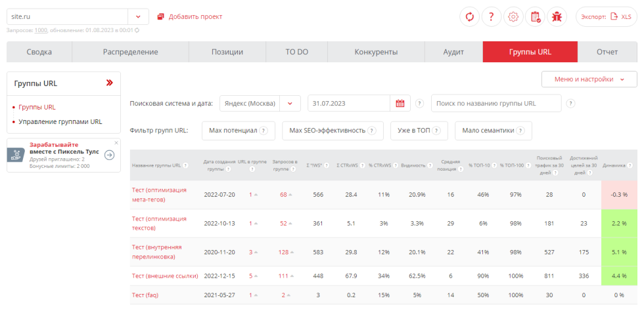
Task: Click help icon beside Динамика header
Action: 630,165
